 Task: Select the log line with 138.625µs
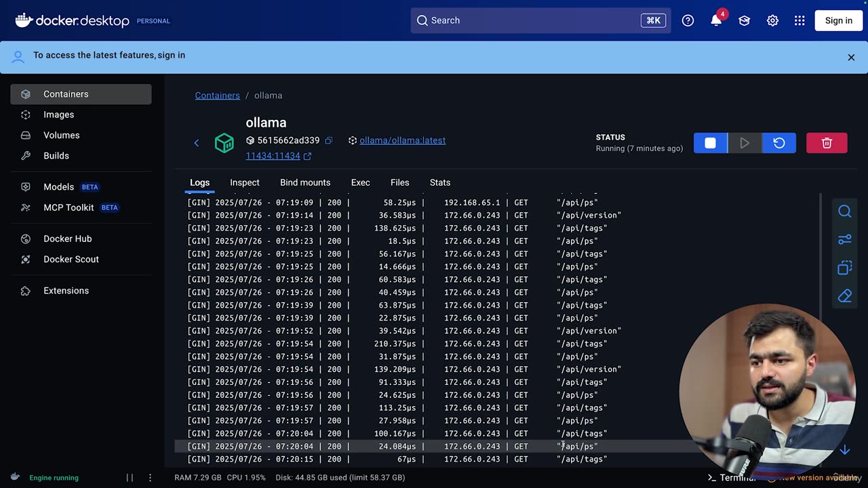click(498, 228)
